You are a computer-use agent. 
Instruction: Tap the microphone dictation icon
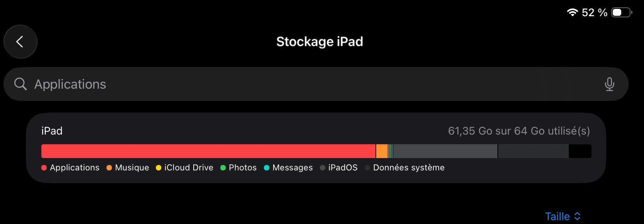(x=609, y=84)
